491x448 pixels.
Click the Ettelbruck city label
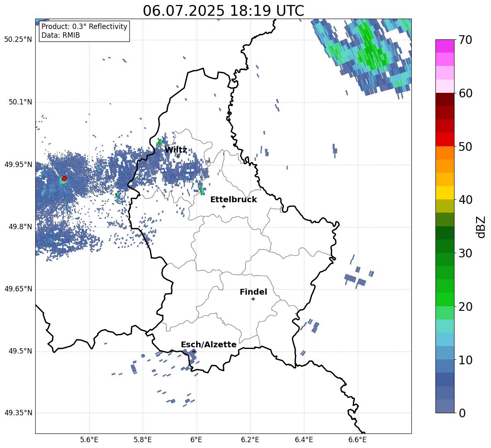point(233,200)
